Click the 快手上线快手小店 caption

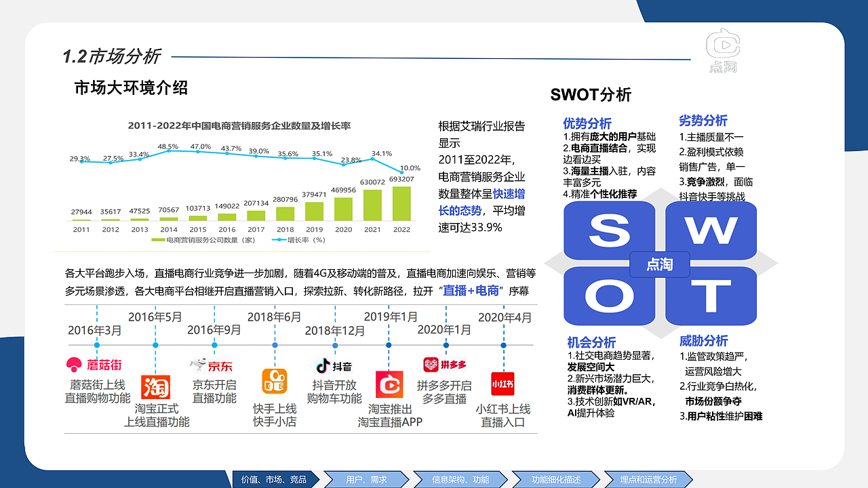coord(275,415)
